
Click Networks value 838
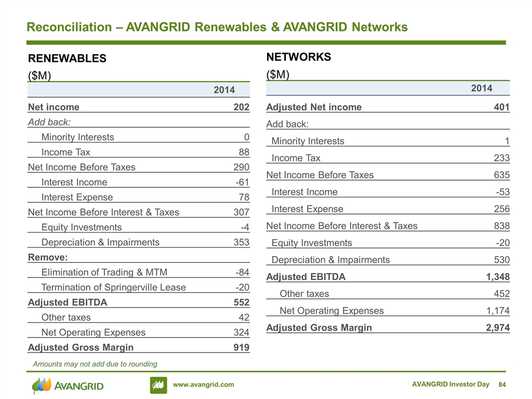[x=502, y=226]
